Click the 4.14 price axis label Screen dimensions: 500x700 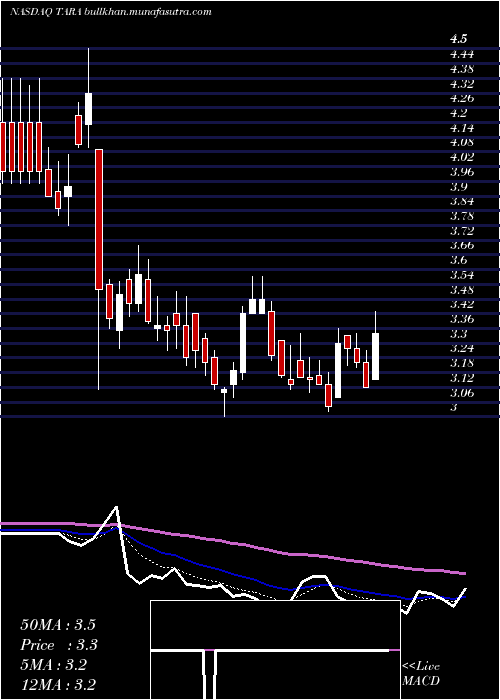462,128
